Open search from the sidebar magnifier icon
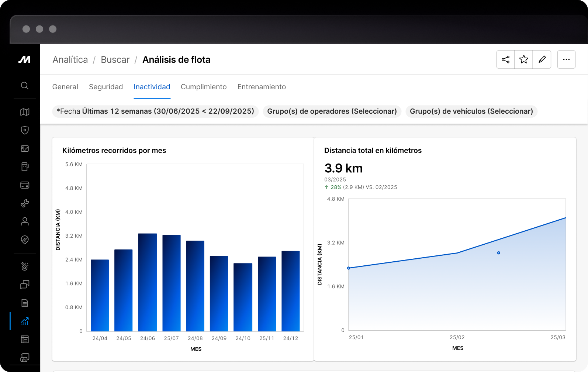 point(25,86)
